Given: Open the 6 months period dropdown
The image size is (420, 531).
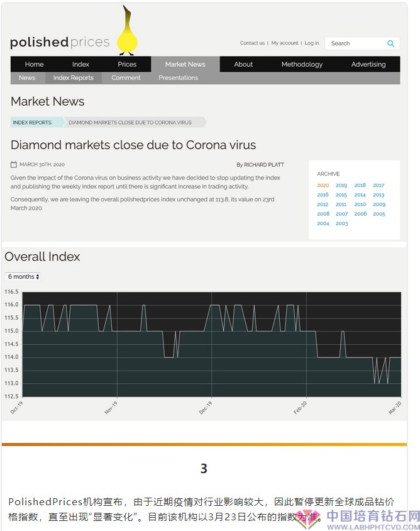Looking at the screenshot, I should click(23, 277).
